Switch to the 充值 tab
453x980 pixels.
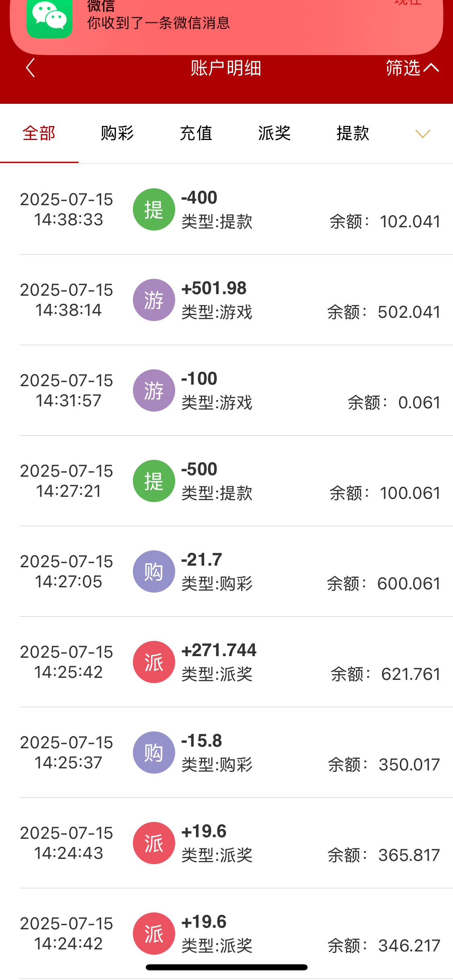click(x=196, y=133)
